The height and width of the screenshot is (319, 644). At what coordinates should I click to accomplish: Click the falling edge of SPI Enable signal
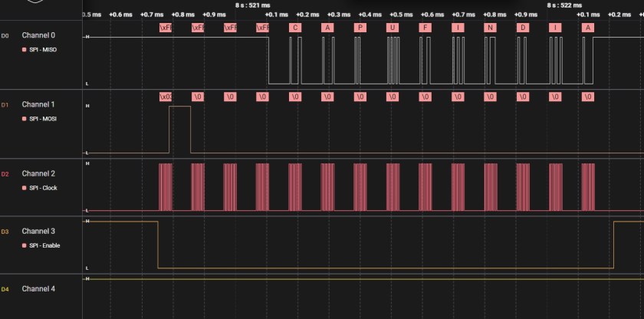158,245
